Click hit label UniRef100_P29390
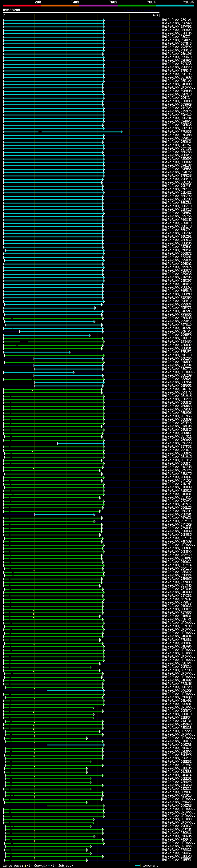 click(177, 297)
